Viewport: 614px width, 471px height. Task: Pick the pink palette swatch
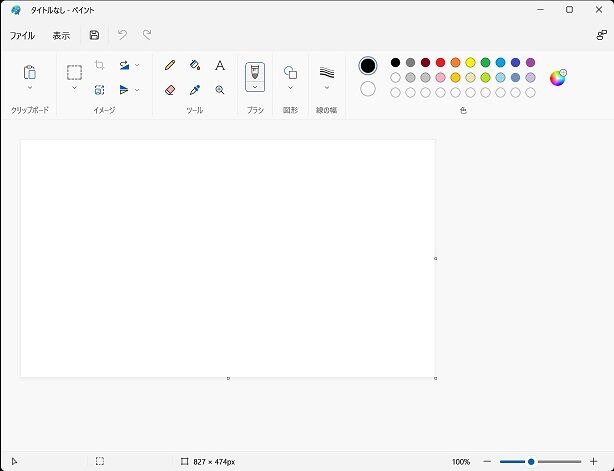pos(441,78)
